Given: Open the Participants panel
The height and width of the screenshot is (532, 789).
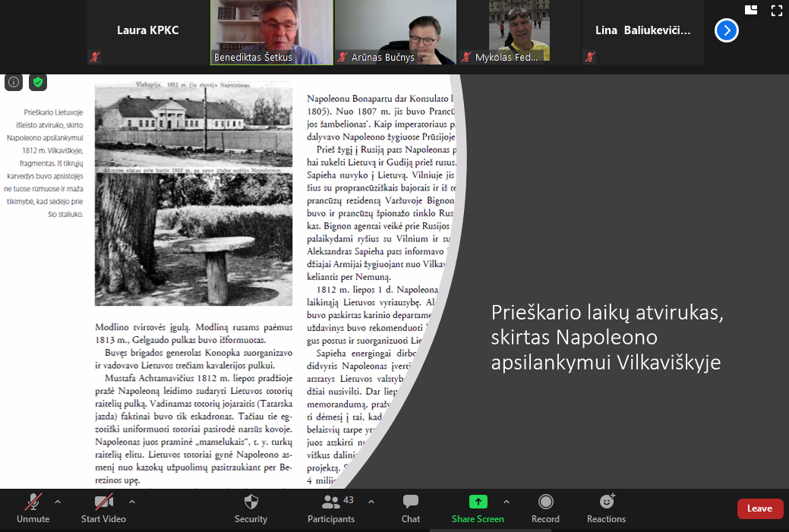Looking at the screenshot, I should click(331, 502).
